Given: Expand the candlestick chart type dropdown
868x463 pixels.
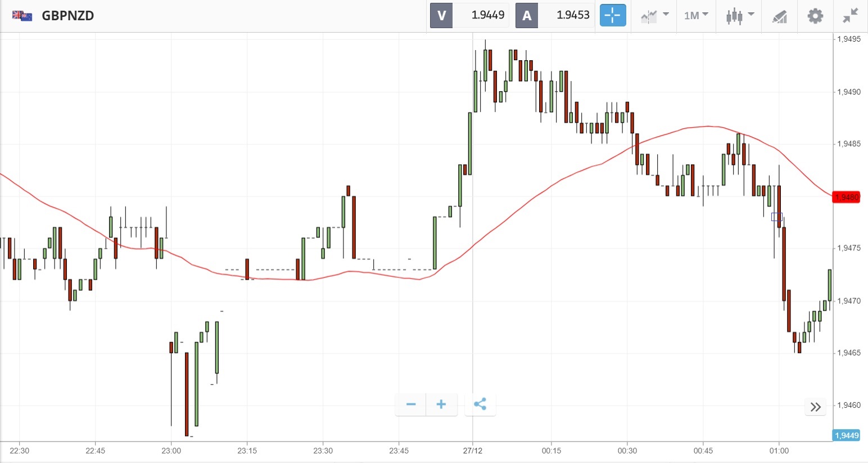Looking at the screenshot, I should point(739,15).
